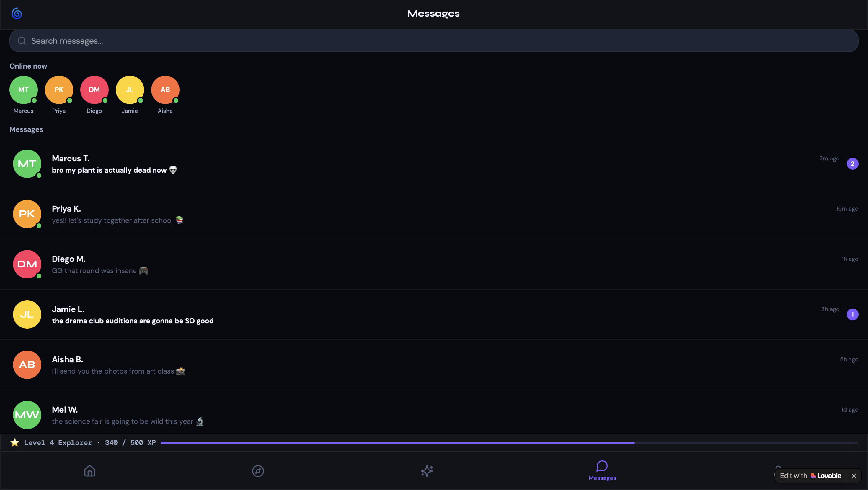Screen dimensions: 868x490
Task: Open the Home tab in bottom navigation
Action: tap(90, 471)
